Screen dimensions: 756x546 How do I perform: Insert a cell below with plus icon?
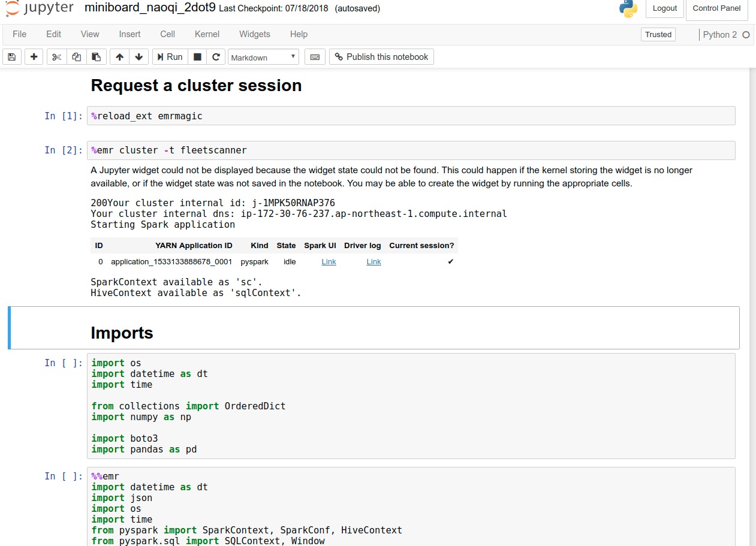point(34,57)
